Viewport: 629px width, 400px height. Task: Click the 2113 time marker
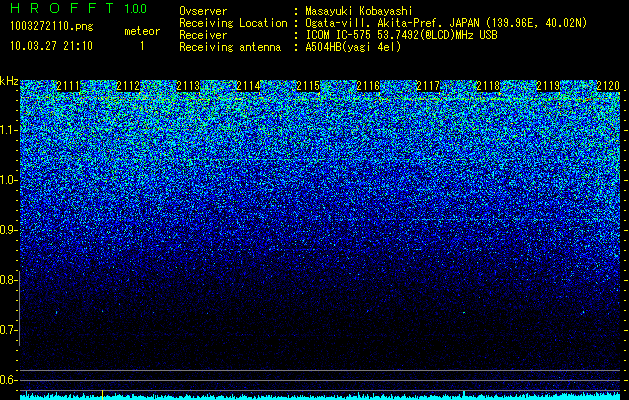[x=188, y=86]
